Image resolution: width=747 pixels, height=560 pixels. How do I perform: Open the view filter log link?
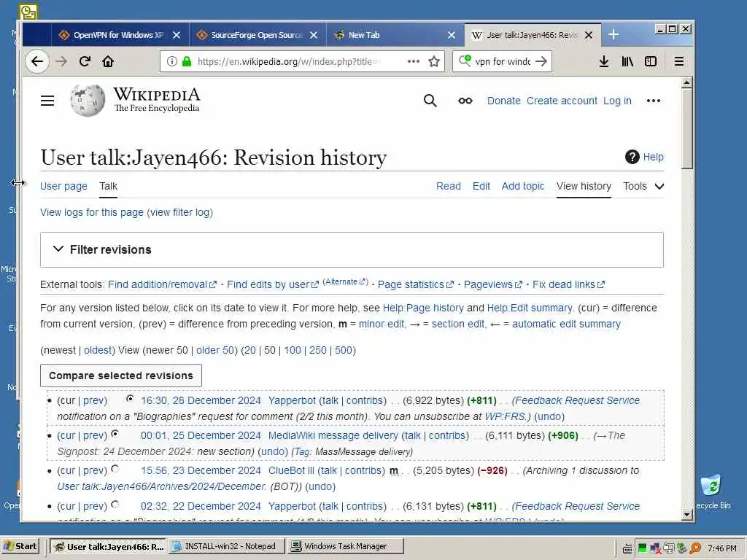(180, 212)
